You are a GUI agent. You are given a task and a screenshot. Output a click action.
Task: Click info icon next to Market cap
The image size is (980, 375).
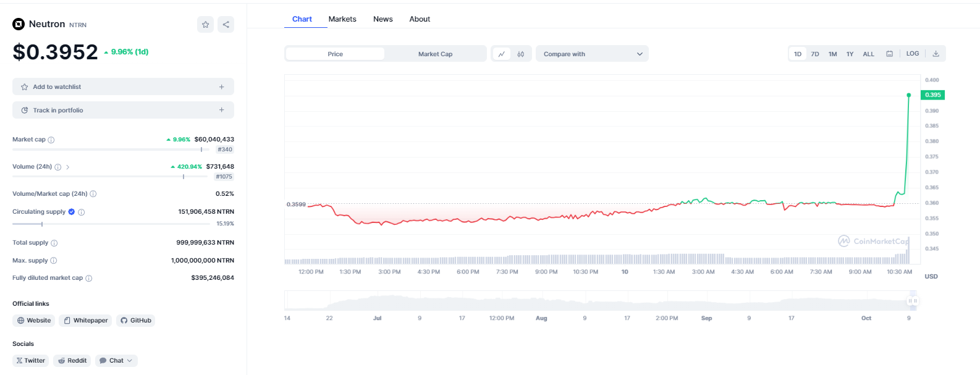click(51, 140)
